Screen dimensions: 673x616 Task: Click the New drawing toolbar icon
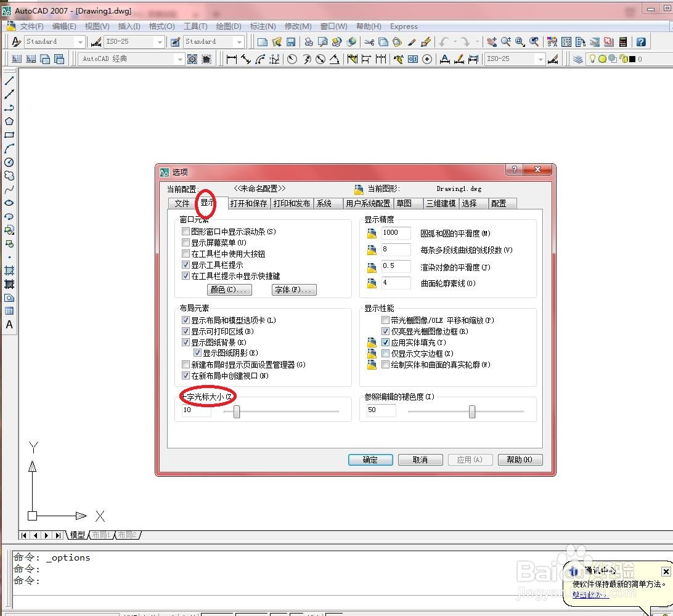click(x=263, y=42)
